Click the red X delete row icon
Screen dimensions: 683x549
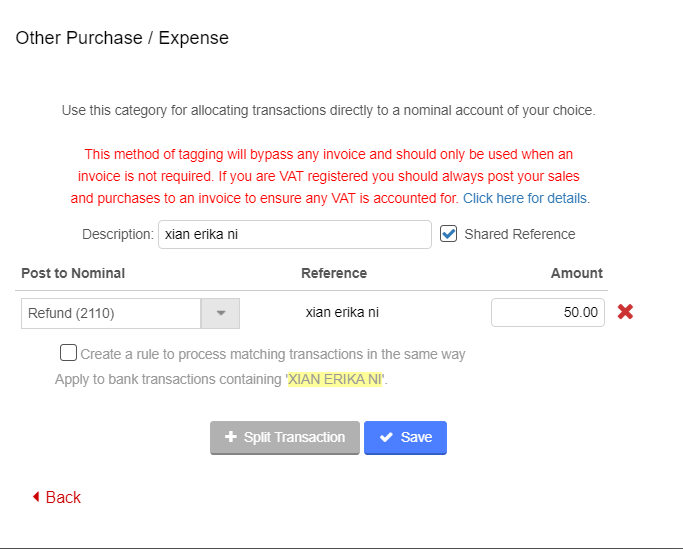[625, 312]
